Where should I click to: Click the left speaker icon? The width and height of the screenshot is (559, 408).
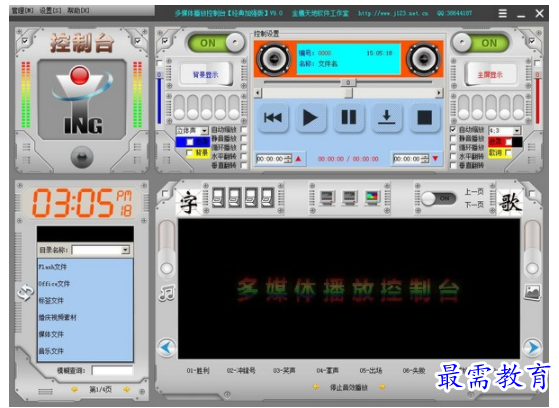point(274,59)
